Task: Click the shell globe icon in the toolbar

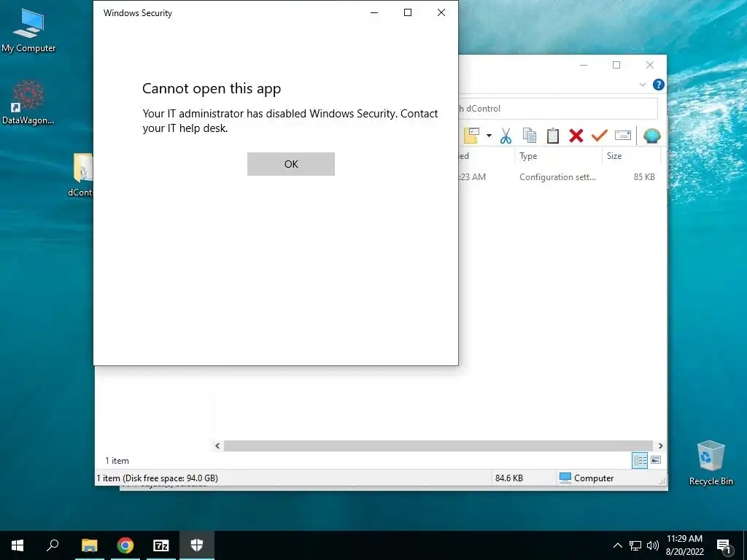Action: tap(651, 136)
